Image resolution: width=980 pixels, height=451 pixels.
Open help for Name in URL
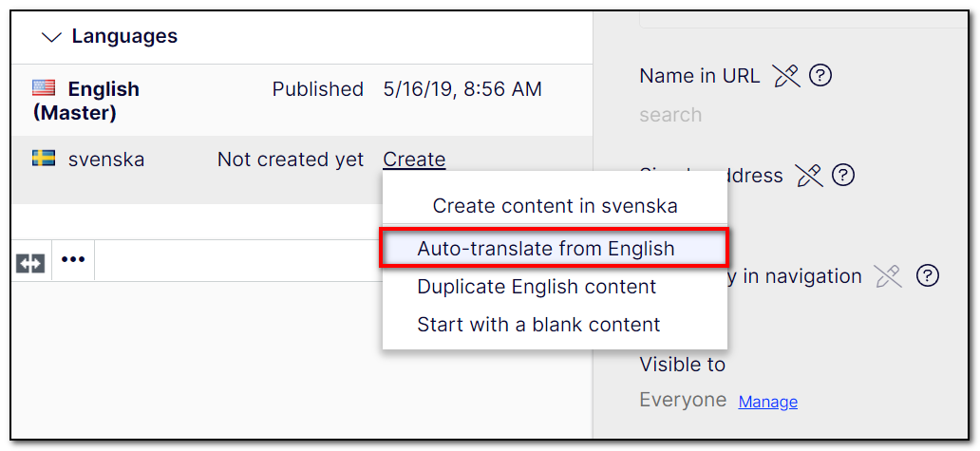[820, 76]
